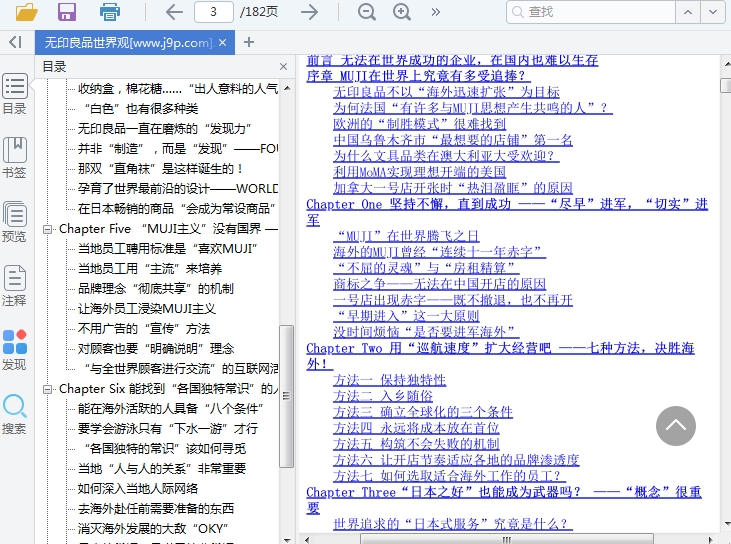Find the previous search result with the up arrow
Image resolution: width=731 pixels, height=544 pixels.
pos(688,12)
